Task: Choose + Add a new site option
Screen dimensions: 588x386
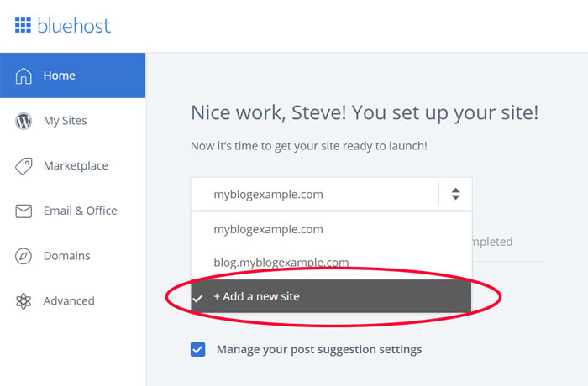Action: 331,296
